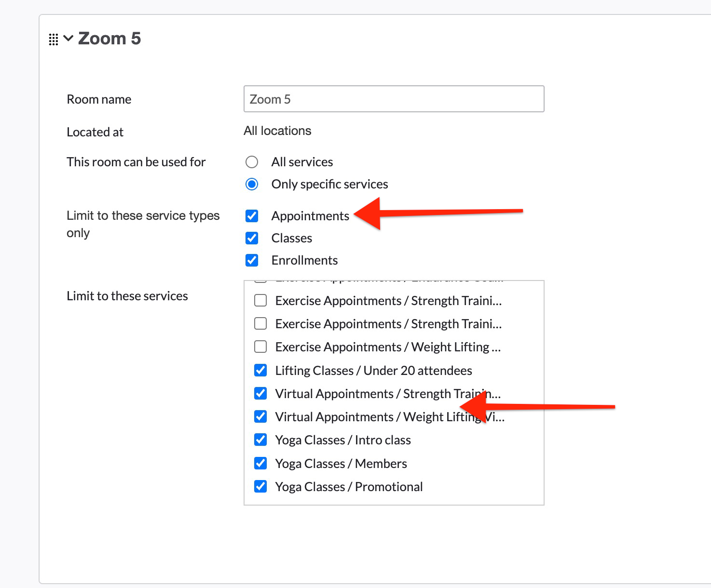This screenshot has width=711, height=588.
Task: Uncheck Lifting Classes / Under 20 attendees
Action: (260, 370)
